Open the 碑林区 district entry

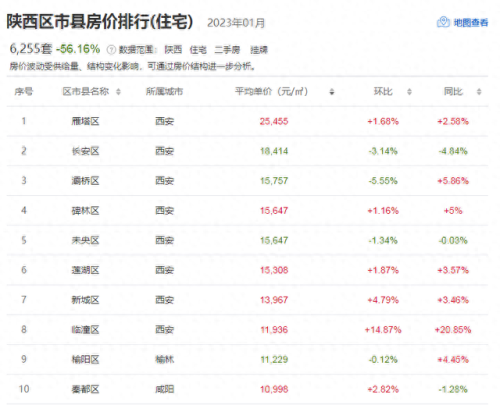(x=85, y=211)
